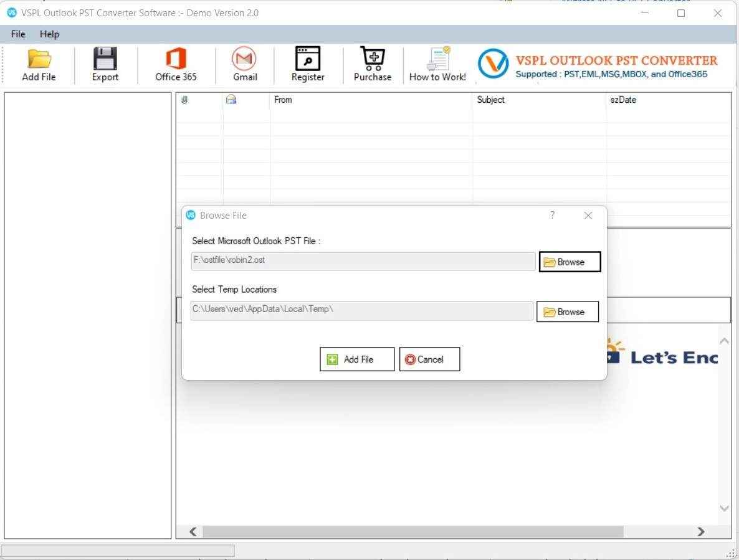739x560 pixels.
Task: Browse for the Outlook PST file
Action: [570, 262]
